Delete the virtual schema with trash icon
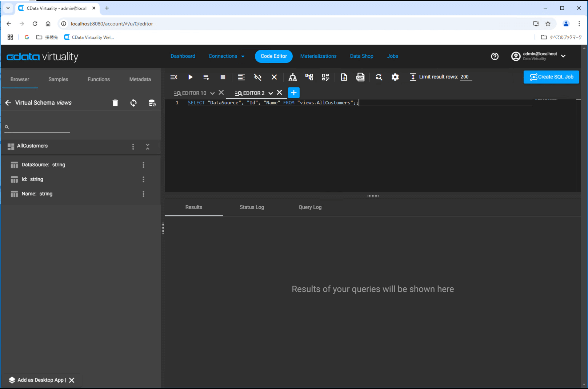Screen dimensions: 588x389 click(x=115, y=103)
